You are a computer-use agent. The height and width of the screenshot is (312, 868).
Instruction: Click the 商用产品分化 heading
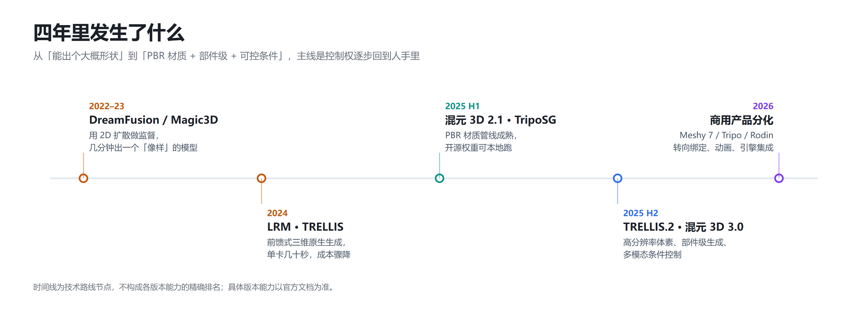pos(741,120)
